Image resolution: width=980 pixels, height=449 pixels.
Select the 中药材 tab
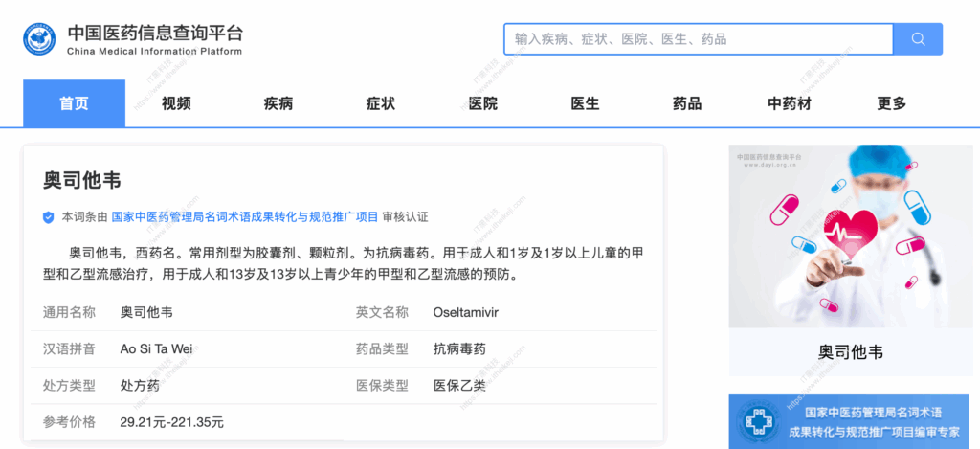790,103
